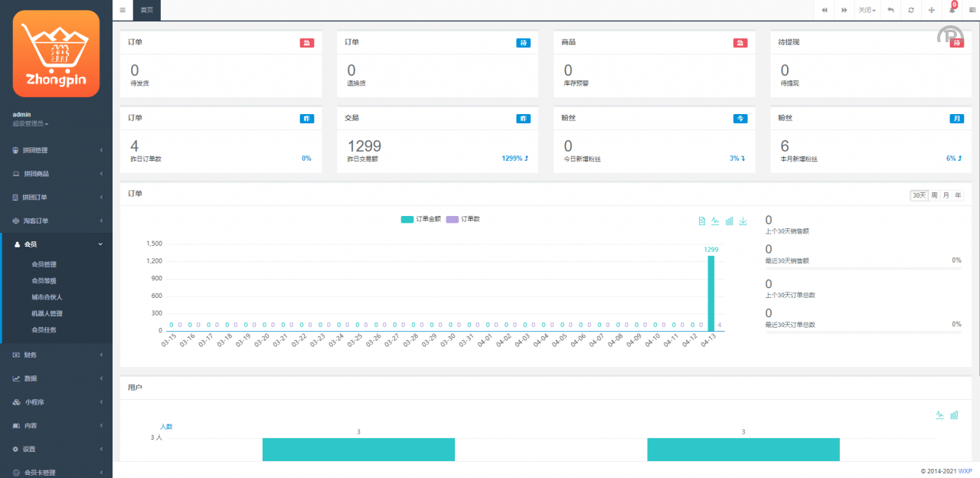The image size is (980, 478).
Task: Click the refresh icon in top toolbar
Action: coord(910,10)
